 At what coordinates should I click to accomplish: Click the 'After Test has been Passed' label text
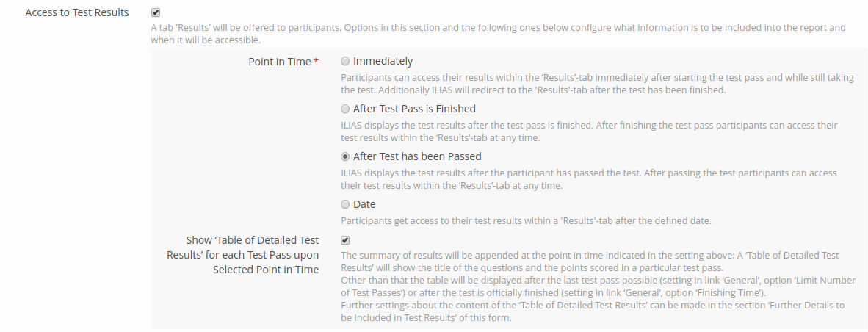click(417, 156)
